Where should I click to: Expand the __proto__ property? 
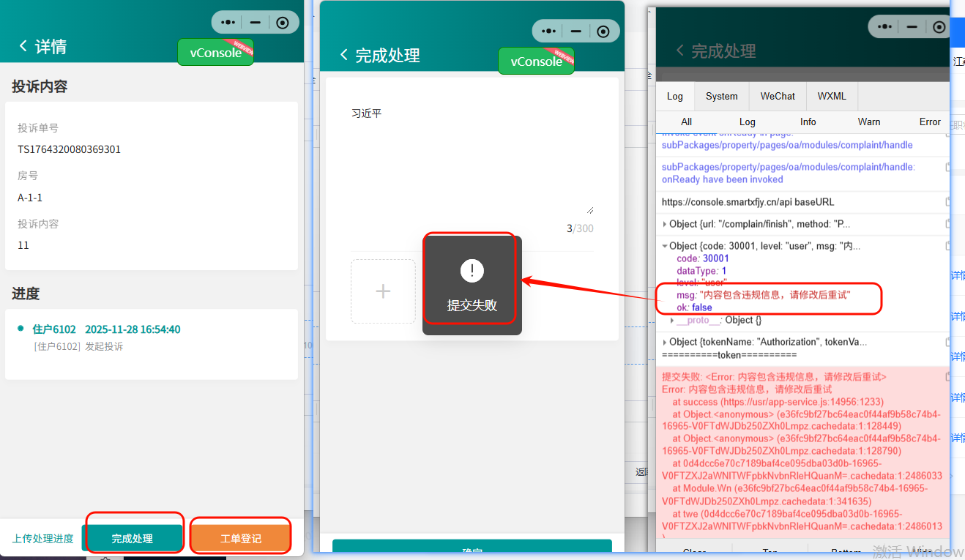click(x=672, y=320)
